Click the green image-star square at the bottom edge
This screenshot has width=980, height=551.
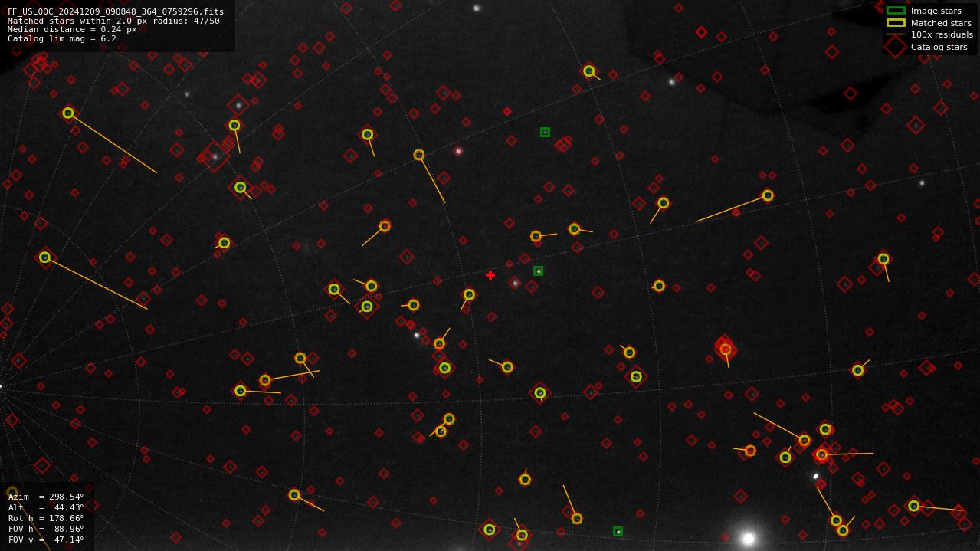[618, 531]
